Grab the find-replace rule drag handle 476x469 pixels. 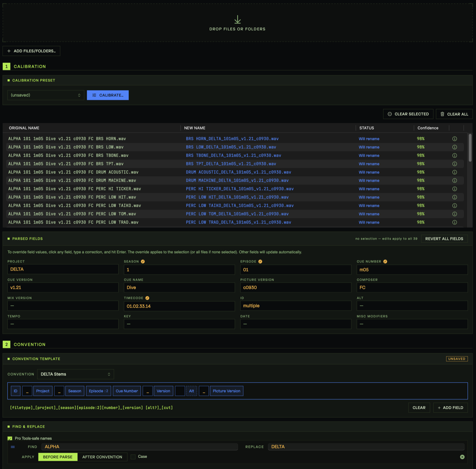(x=13, y=447)
